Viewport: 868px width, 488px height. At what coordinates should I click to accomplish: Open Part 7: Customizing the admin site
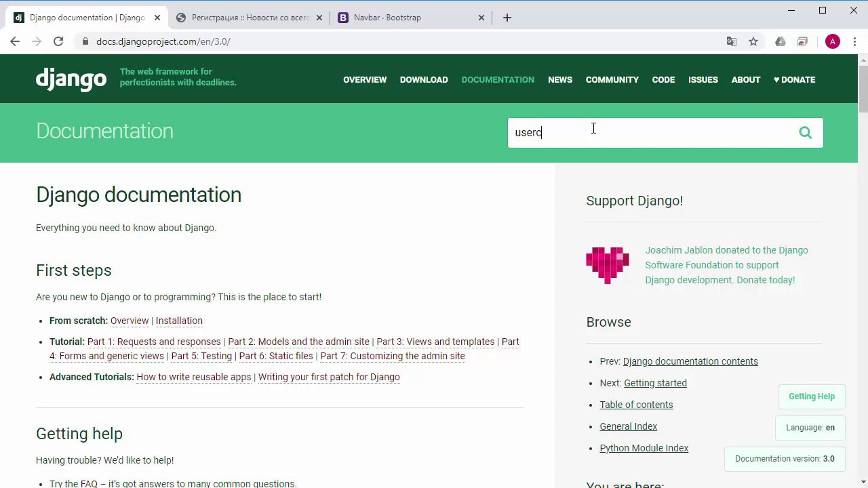[393, 356]
